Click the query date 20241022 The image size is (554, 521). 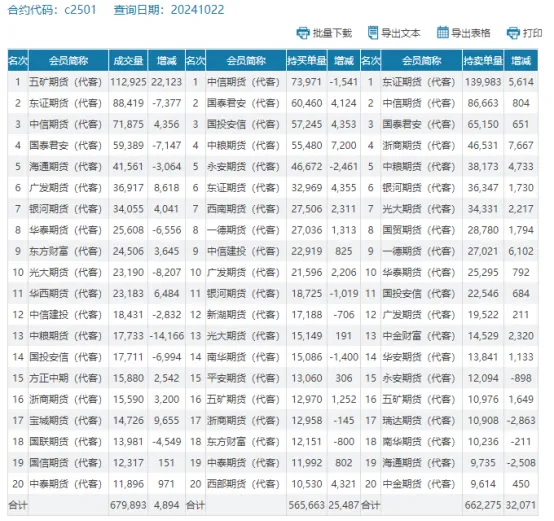point(198,10)
